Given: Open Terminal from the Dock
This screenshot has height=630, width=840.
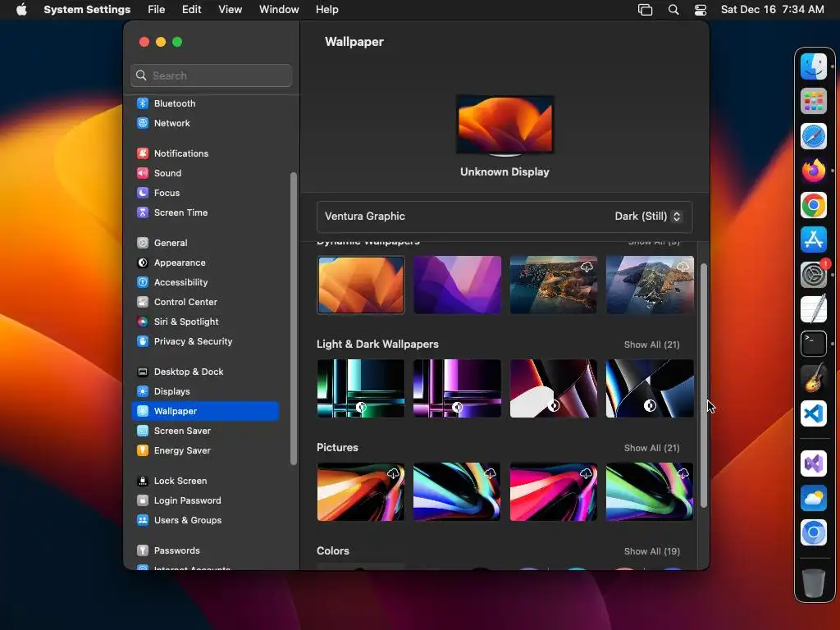Looking at the screenshot, I should tap(813, 344).
